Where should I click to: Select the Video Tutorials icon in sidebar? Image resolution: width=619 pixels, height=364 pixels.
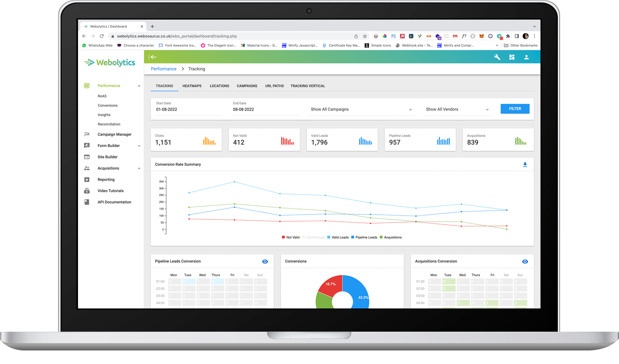click(86, 190)
